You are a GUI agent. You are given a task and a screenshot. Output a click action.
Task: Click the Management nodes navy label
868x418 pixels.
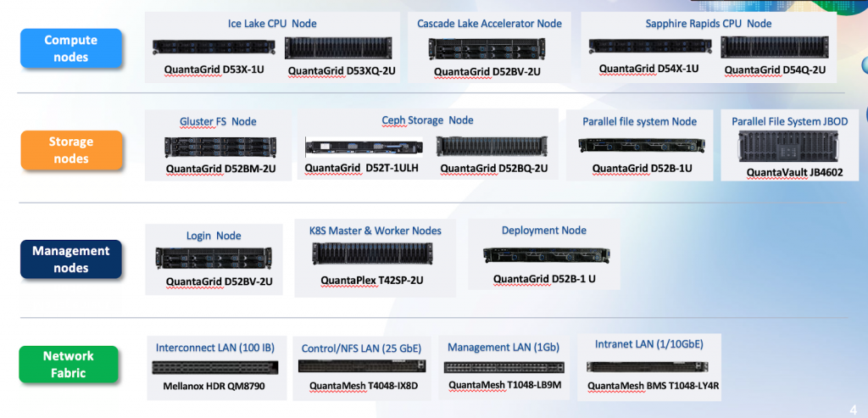pyautogui.click(x=71, y=259)
